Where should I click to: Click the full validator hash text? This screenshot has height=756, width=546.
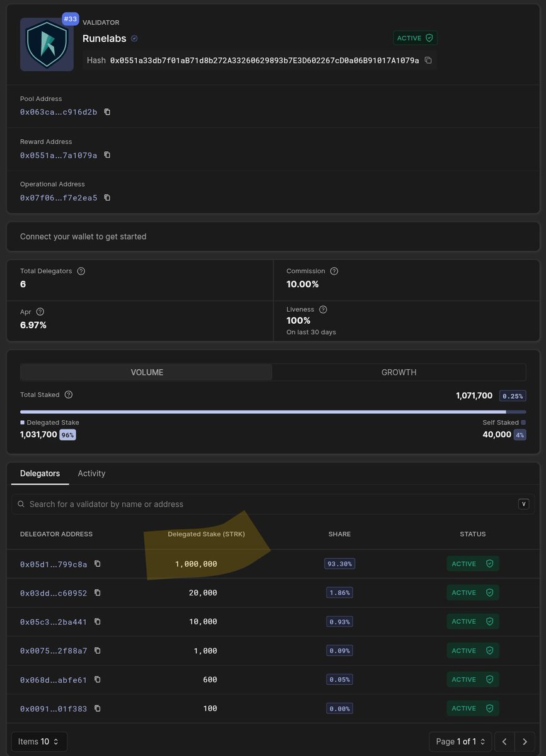coord(264,60)
